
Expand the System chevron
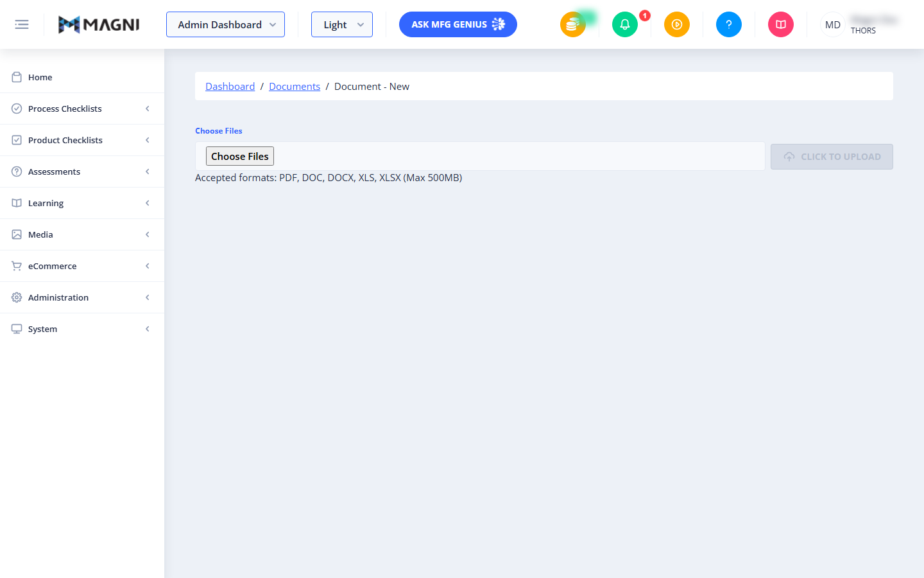(x=148, y=329)
